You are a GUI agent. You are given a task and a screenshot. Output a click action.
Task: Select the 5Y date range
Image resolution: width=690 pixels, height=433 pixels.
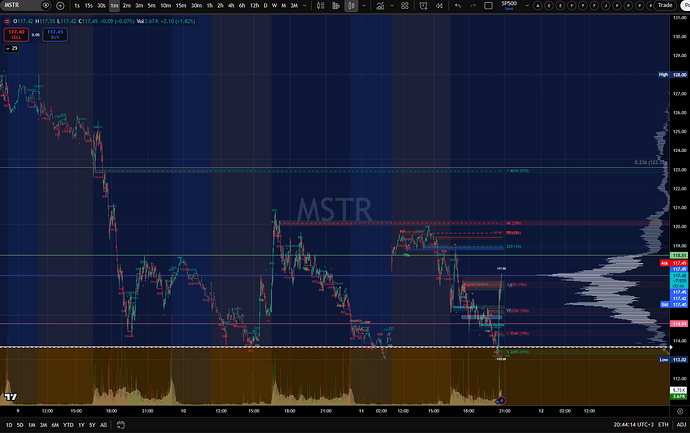tap(92, 425)
